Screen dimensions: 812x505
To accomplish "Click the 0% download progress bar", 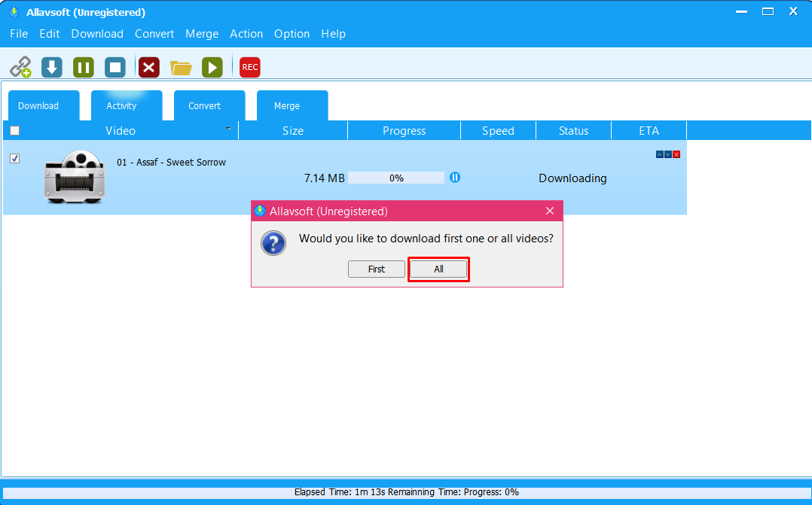I will (396, 178).
